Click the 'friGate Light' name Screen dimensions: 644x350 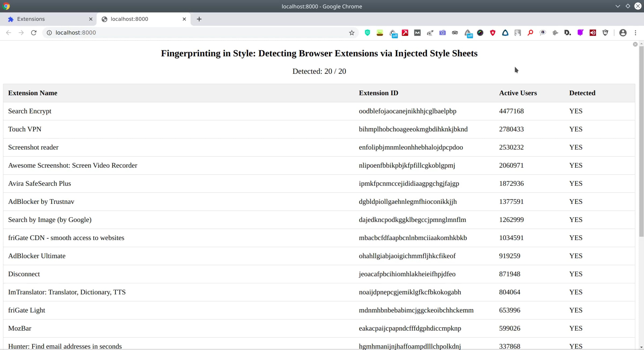coord(27,310)
